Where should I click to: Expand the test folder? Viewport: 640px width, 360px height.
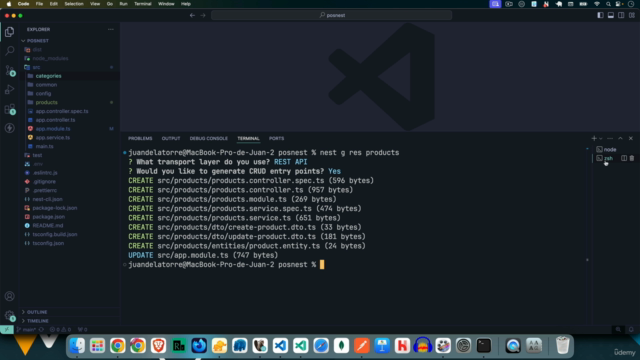pos(37,155)
